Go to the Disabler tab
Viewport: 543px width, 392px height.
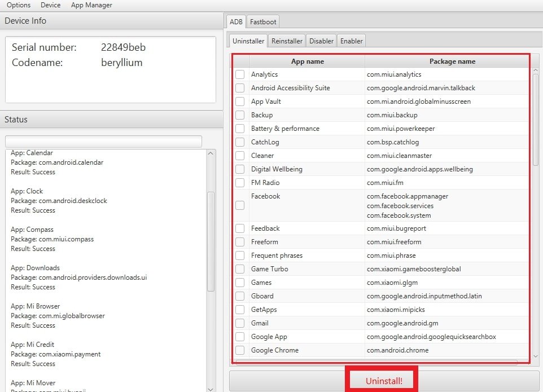[321, 41]
